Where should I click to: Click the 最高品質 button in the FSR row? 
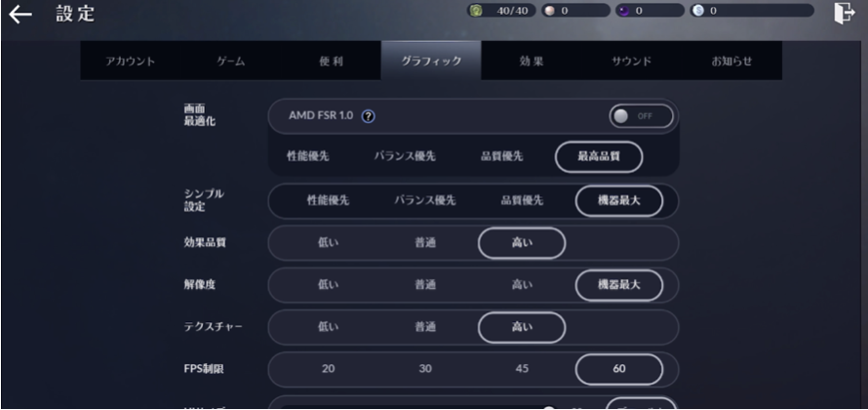pyautogui.click(x=599, y=156)
